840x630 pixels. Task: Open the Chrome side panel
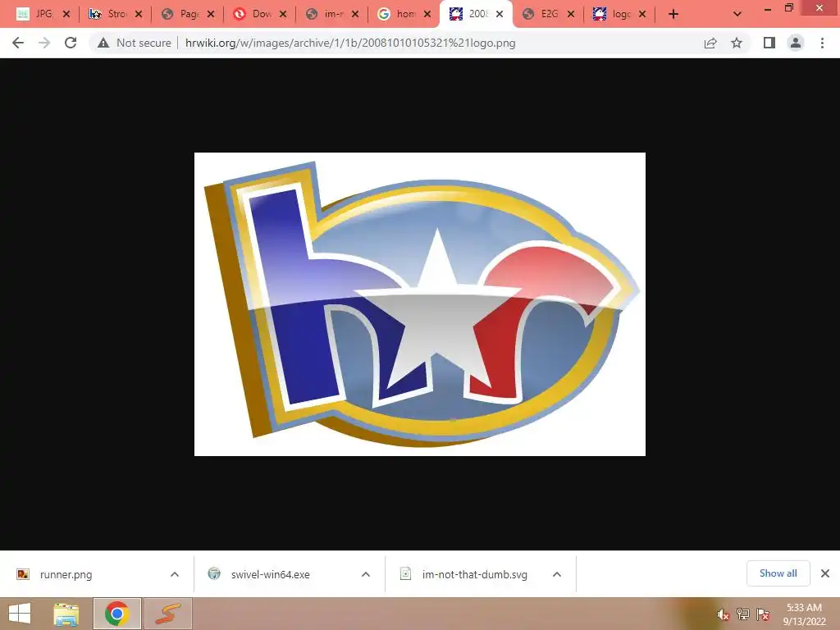pyautogui.click(x=769, y=43)
